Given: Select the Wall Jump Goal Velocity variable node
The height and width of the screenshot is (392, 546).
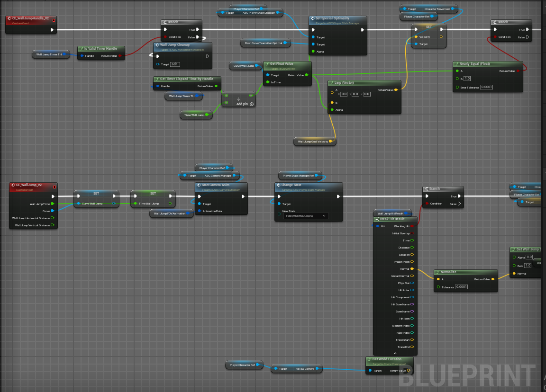Looking at the screenshot, I should point(313,142).
